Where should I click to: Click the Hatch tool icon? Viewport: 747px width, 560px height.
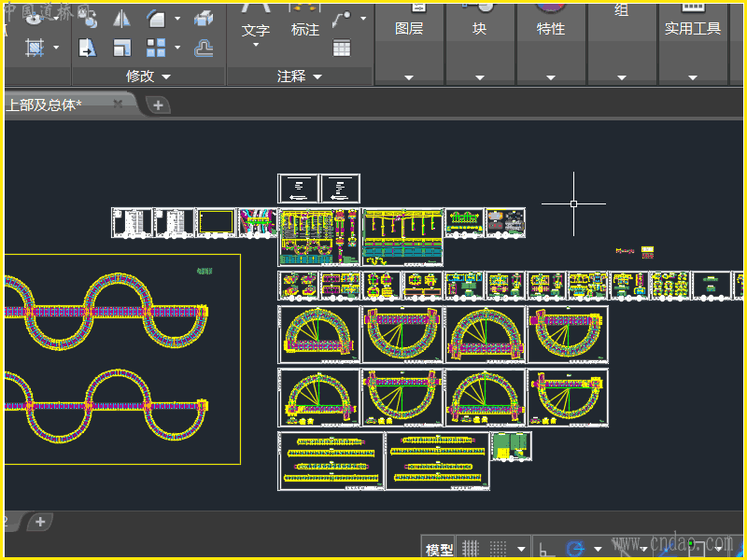pos(35,48)
